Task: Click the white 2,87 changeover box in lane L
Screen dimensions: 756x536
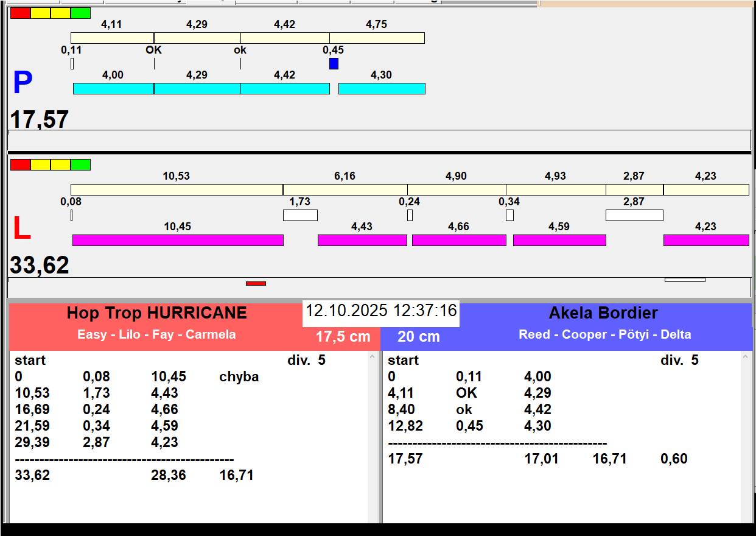Action: point(634,215)
